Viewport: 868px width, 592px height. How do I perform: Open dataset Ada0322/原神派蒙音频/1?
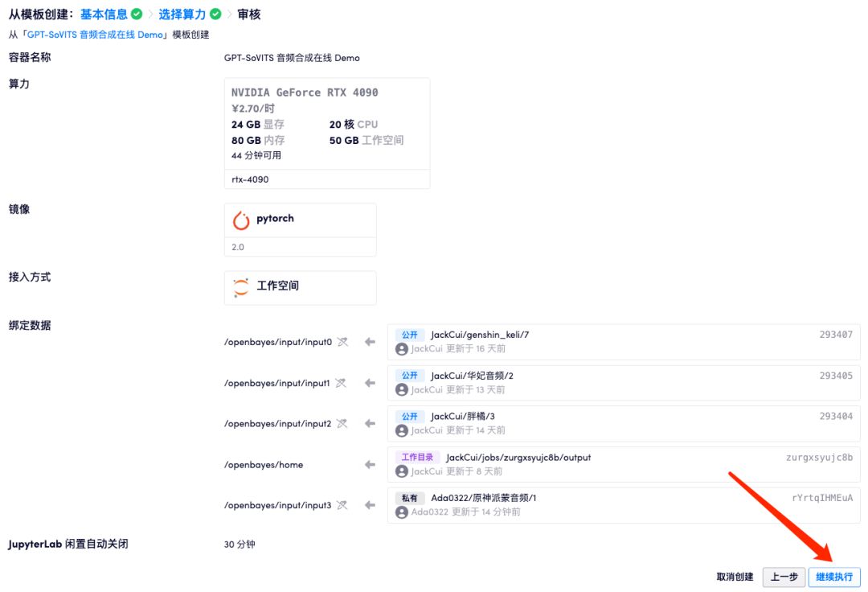483,498
